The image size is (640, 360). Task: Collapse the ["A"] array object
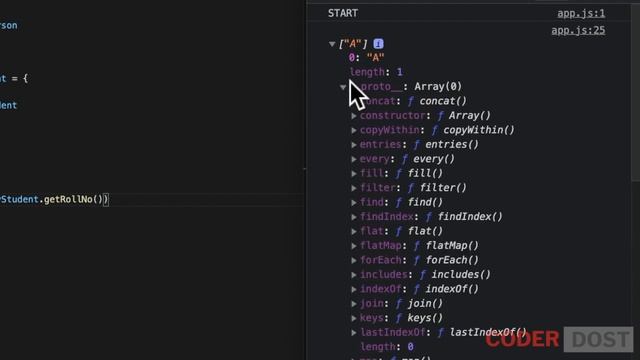point(332,44)
